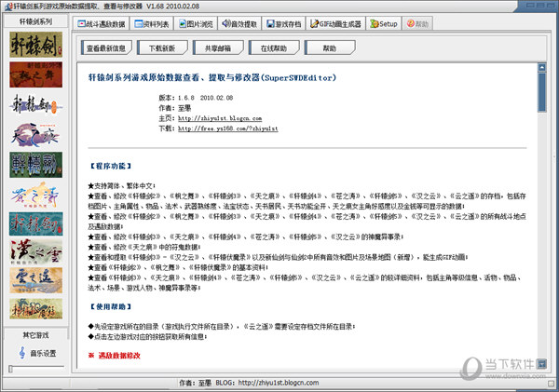
Task: Select the green 轩辕剑 game logo
Action: (36, 165)
